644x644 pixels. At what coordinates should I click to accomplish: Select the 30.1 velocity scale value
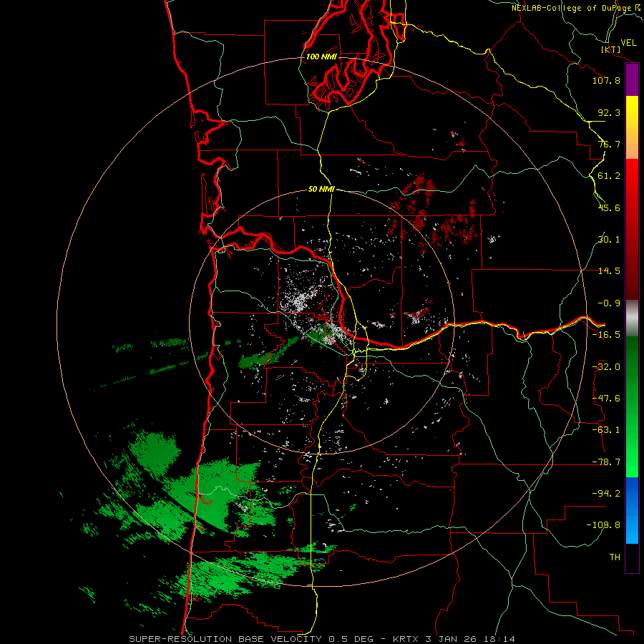pos(609,240)
